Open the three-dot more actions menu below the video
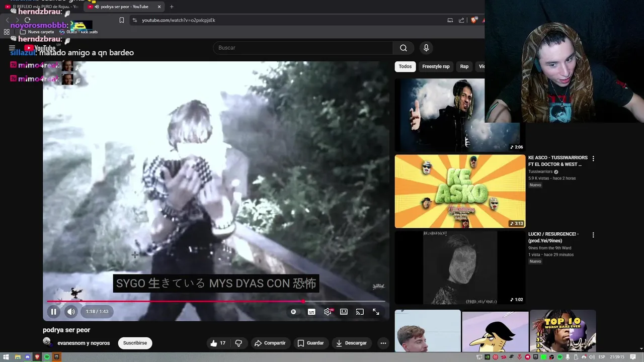 [x=383, y=343]
